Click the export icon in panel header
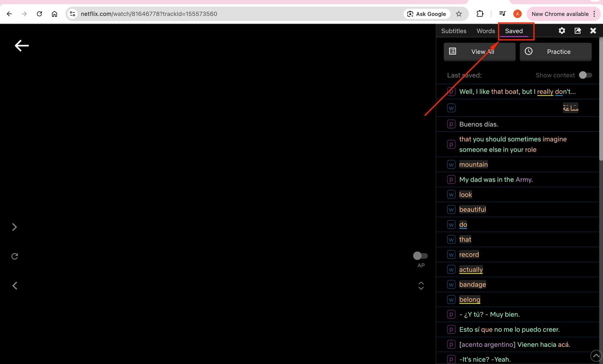This screenshot has height=364, width=603. (x=578, y=31)
